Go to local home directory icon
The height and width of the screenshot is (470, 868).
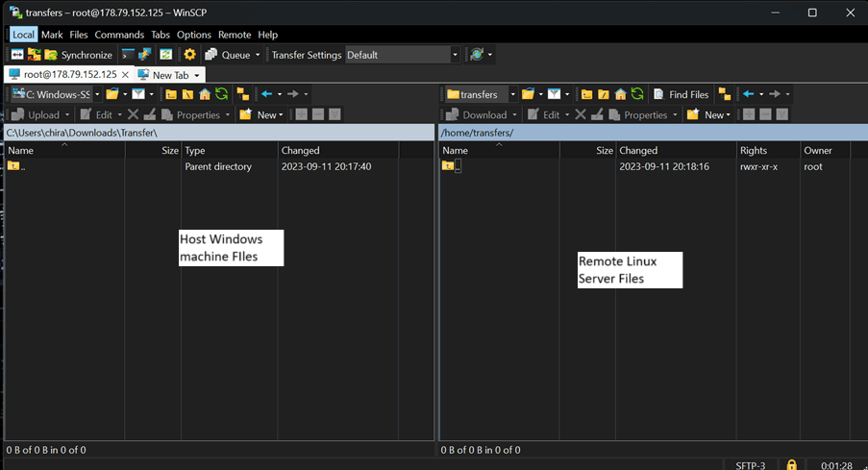(205, 94)
